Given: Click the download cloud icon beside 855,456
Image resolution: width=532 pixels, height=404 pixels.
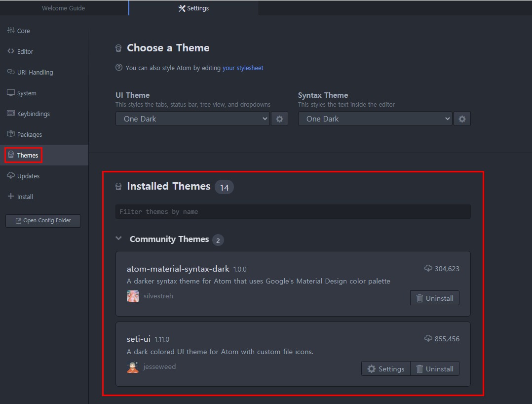Looking at the screenshot, I should tap(428, 338).
